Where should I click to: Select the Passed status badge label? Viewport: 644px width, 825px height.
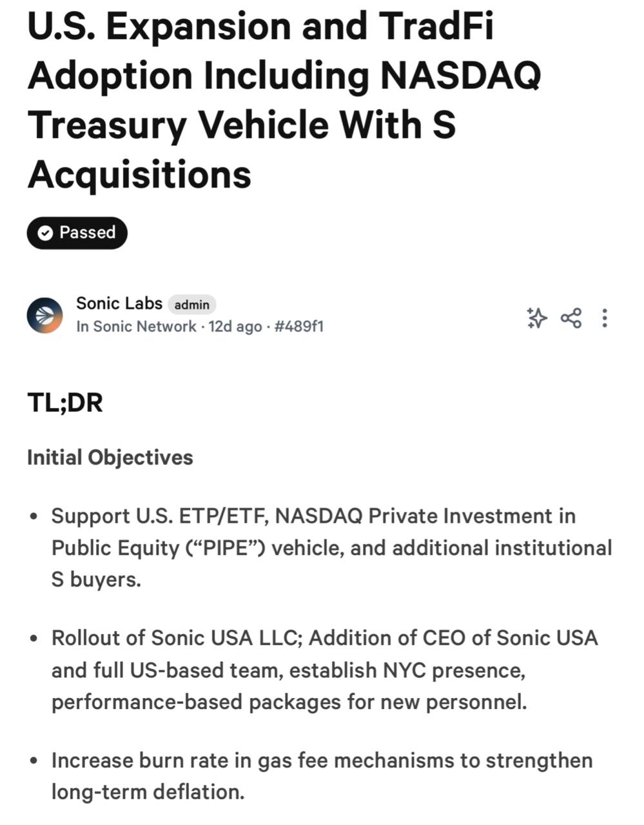pos(77,233)
